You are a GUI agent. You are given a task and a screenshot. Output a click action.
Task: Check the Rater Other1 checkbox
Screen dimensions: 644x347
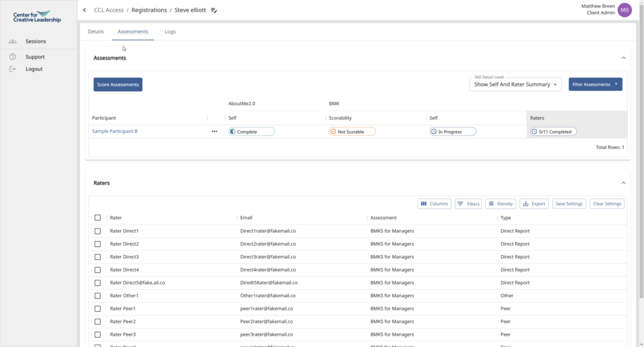click(x=97, y=295)
